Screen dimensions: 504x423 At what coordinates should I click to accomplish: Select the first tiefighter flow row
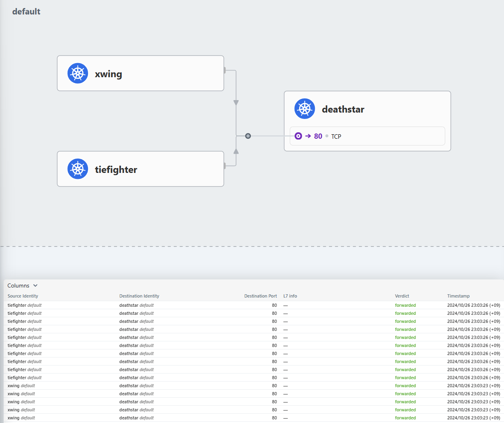coord(161,305)
